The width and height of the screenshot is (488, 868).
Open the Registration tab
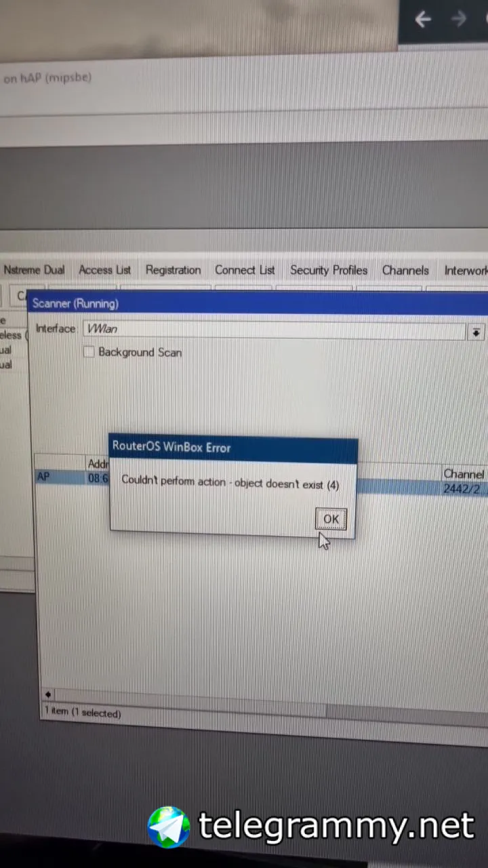tap(173, 270)
